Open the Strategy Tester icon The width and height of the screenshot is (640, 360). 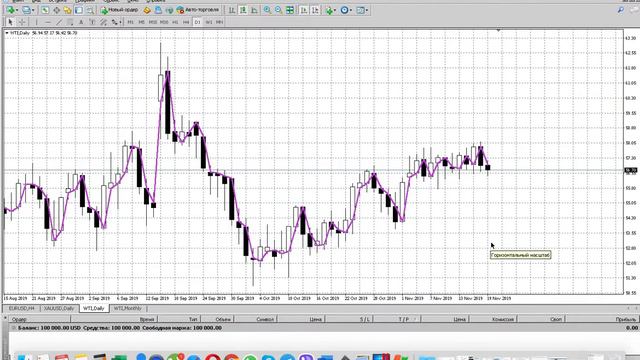90,10
